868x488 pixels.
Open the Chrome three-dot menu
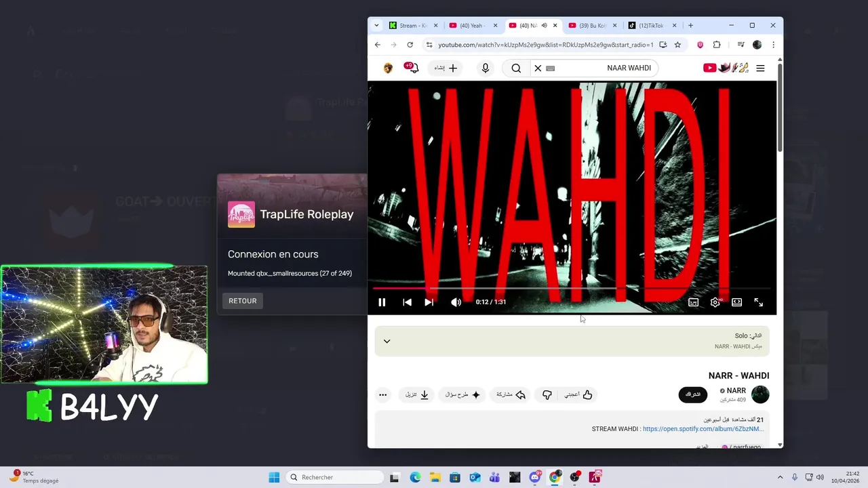pyautogui.click(x=773, y=45)
